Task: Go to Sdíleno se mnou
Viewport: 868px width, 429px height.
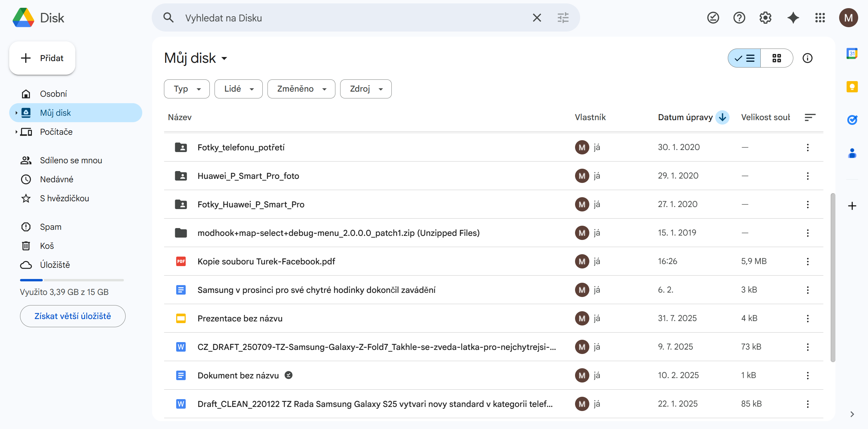Action: [x=71, y=160]
